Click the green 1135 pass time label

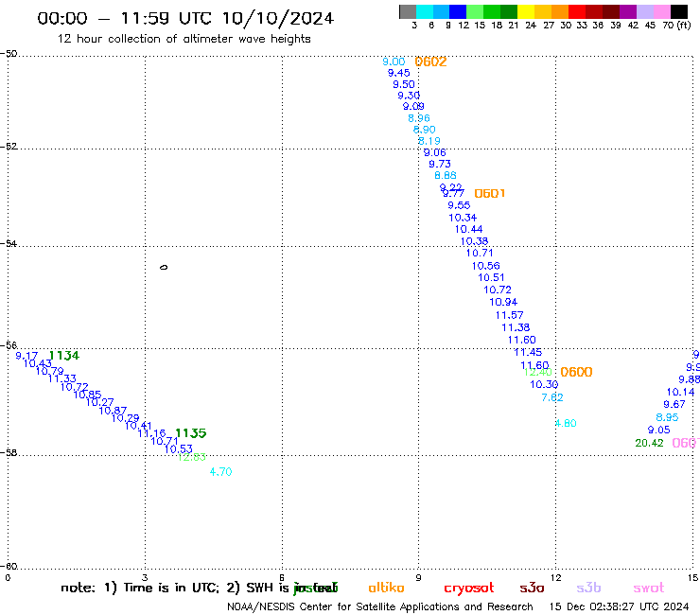(191, 433)
